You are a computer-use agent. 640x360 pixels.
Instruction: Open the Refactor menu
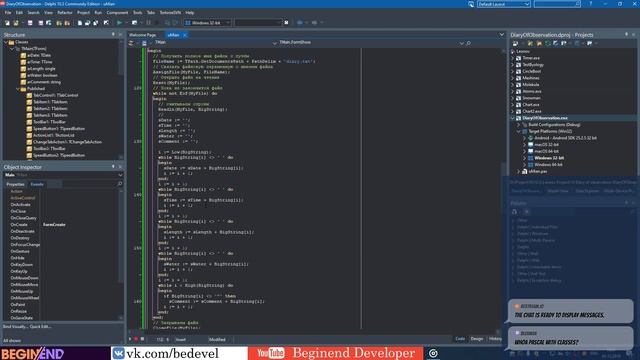64,13
